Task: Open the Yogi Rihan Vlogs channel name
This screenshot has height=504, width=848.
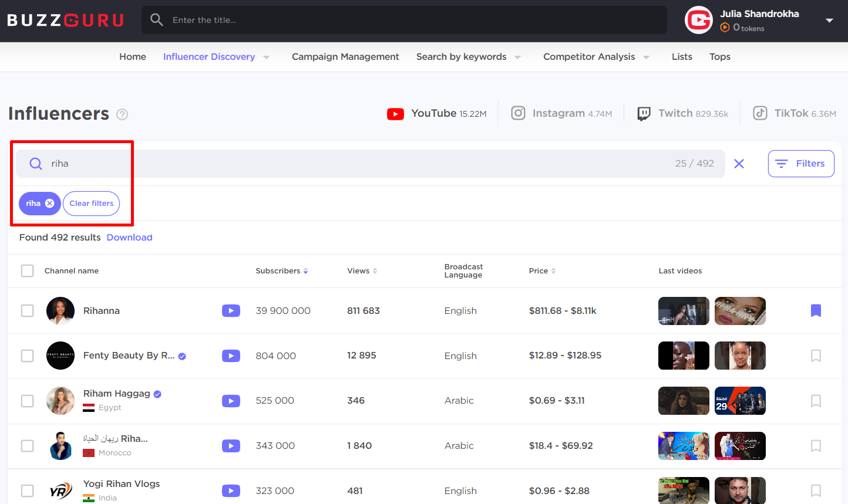Action: 122,484
